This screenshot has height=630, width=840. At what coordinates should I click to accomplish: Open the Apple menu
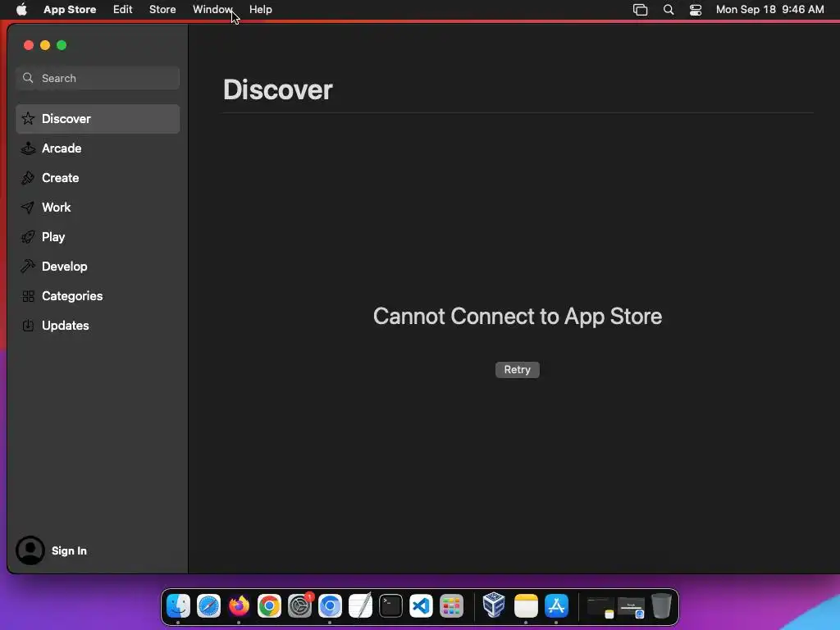click(21, 10)
